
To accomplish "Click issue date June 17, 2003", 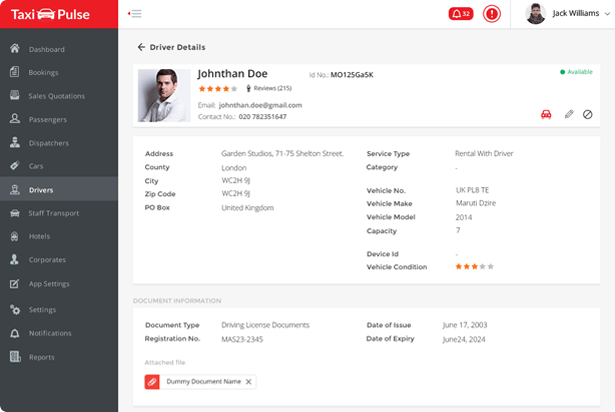I will (465, 325).
